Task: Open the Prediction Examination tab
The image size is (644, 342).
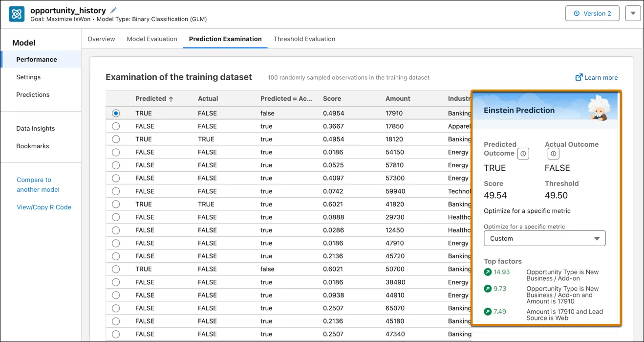Action: click(x=225, y=39)
